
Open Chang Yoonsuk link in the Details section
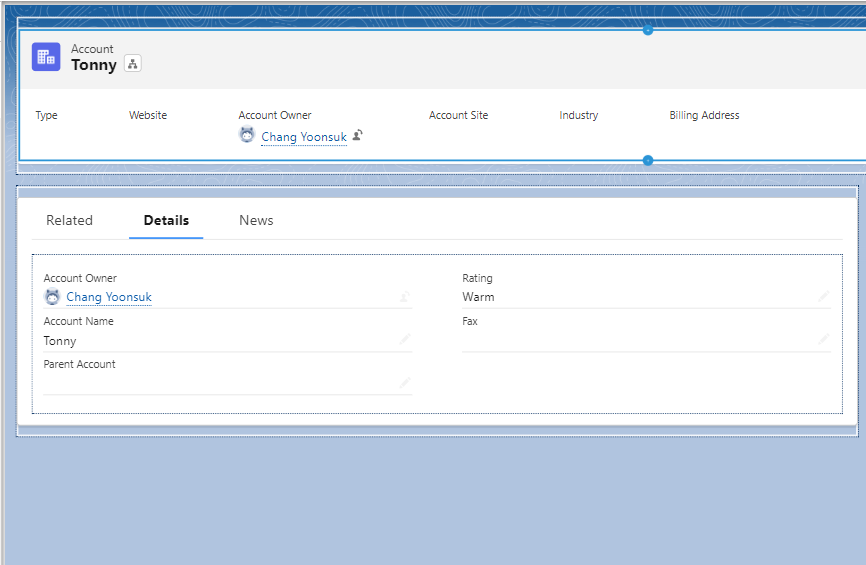coord(109,297)
